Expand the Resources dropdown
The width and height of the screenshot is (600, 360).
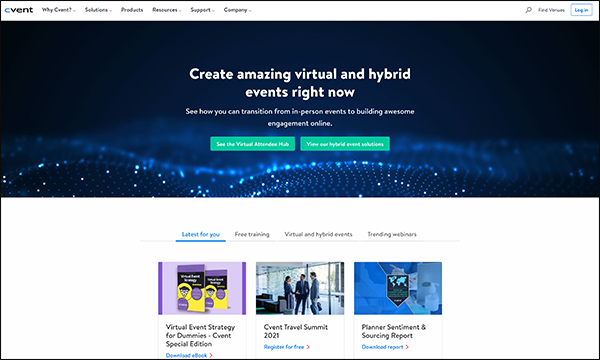[167, 10]
